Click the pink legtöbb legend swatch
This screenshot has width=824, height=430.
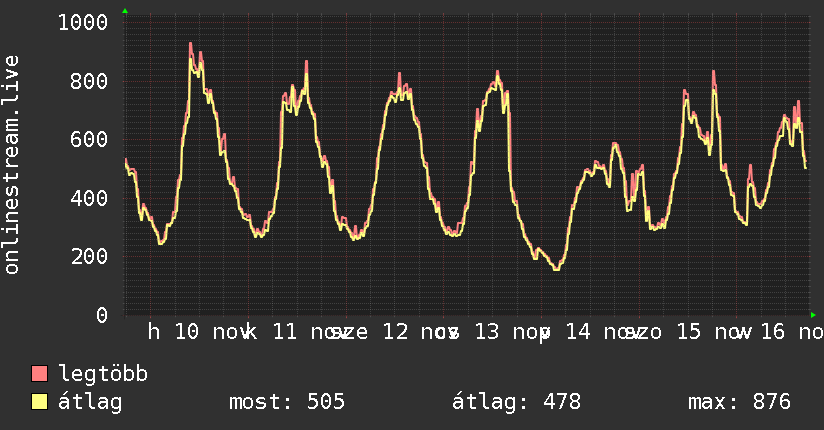(x=39, y=374)
